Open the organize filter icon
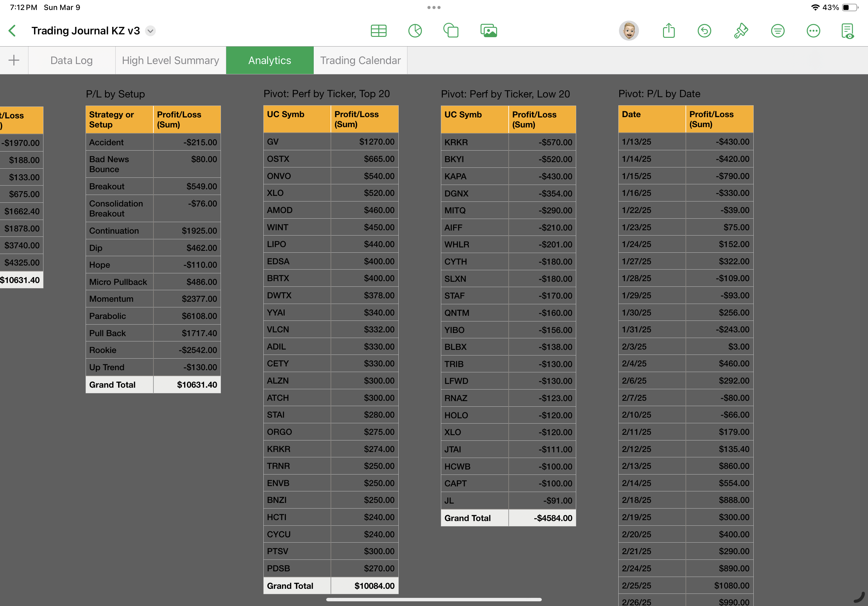The height and width of the screenshot is (606, 868). click(x=778, y=31)
